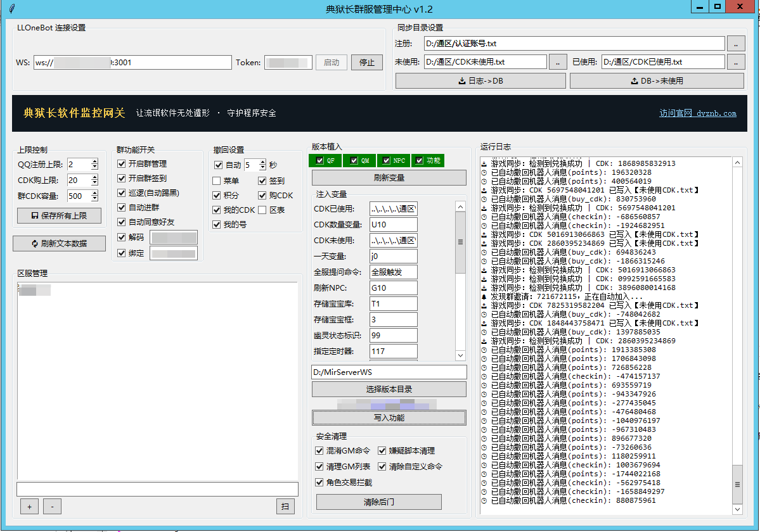Click the 刷新变量 button
Image resolution: width=760 pixels, height=532 pixels.
(389, 178)
